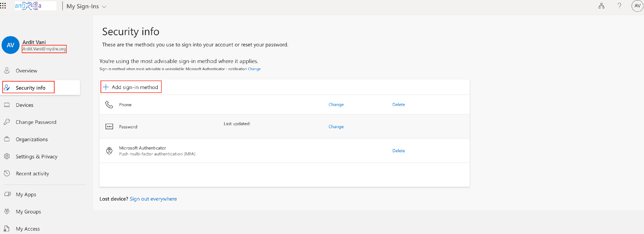Click Change link for Phone method
Viewport: 644px width, 234px height.
coord(336,104)
